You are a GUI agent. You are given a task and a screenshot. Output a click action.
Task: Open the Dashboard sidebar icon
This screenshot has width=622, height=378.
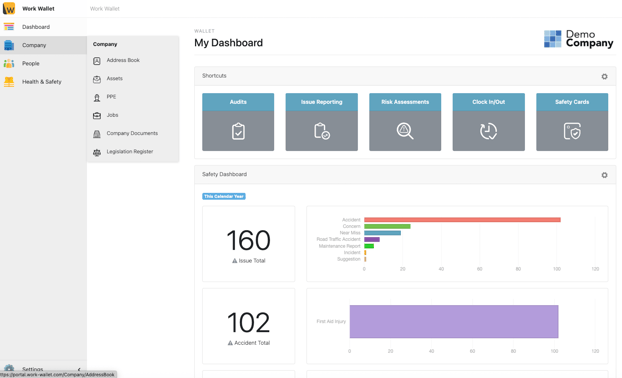pos(9,27)
